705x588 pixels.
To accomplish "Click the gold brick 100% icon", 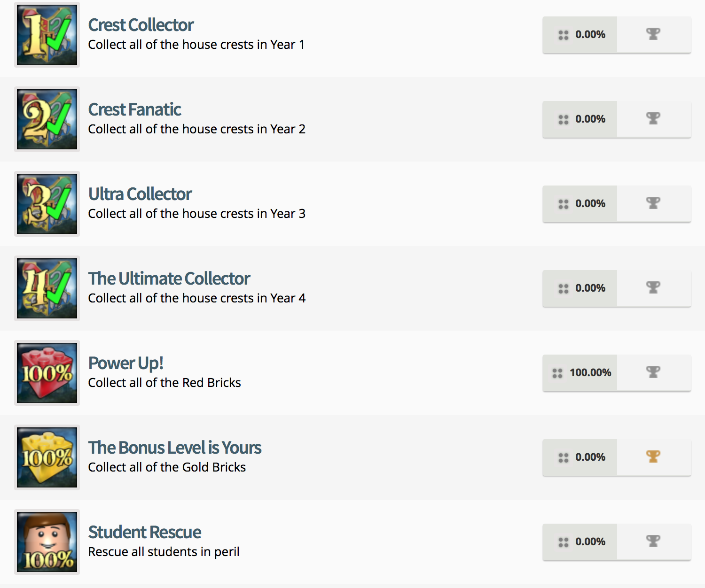I will tap(47, 457).
